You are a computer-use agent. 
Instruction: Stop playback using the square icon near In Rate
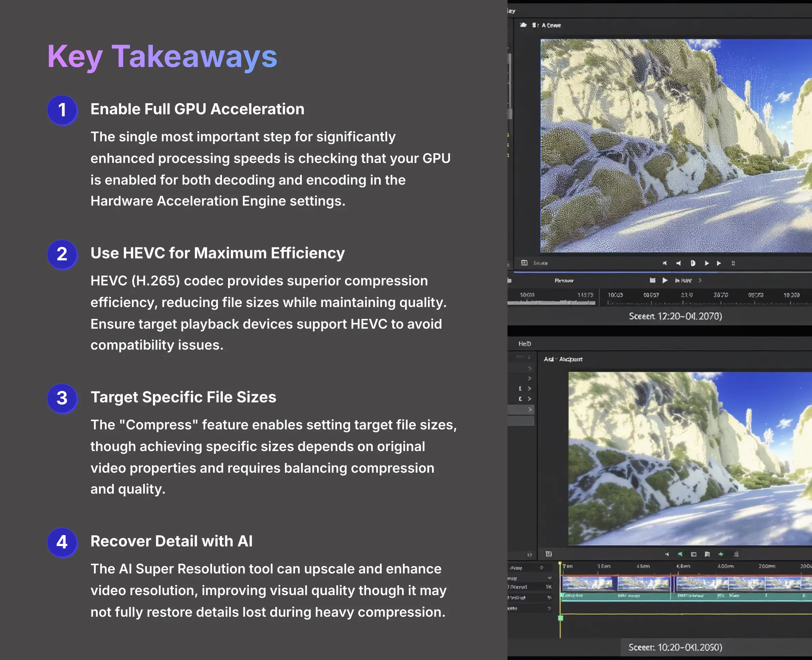[x=653, y=280]
